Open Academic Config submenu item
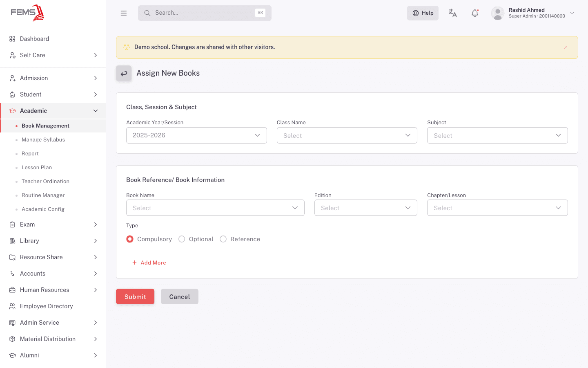 53,209
